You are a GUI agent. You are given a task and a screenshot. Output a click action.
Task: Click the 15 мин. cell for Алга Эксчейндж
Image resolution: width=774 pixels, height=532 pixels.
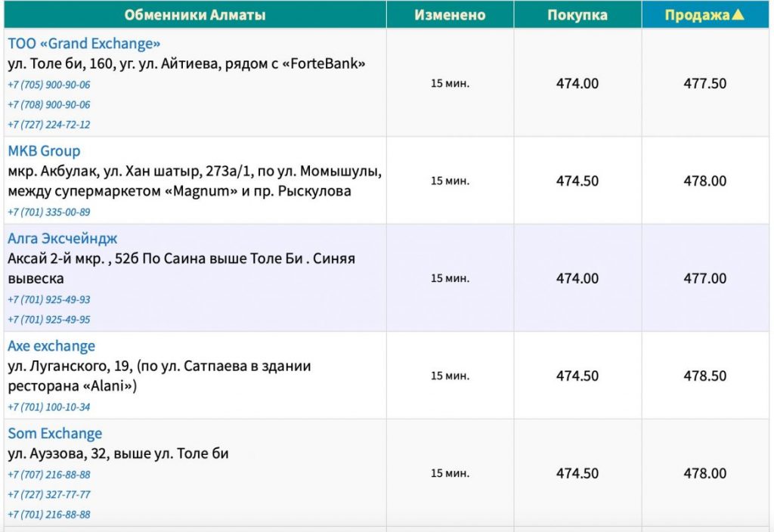point(450,278)
